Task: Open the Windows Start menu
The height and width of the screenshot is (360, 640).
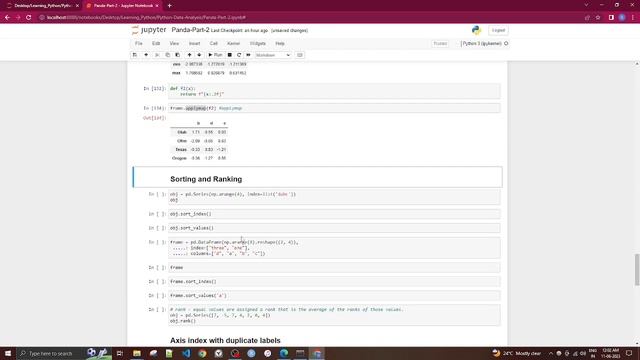Action: tap(8, 353)
